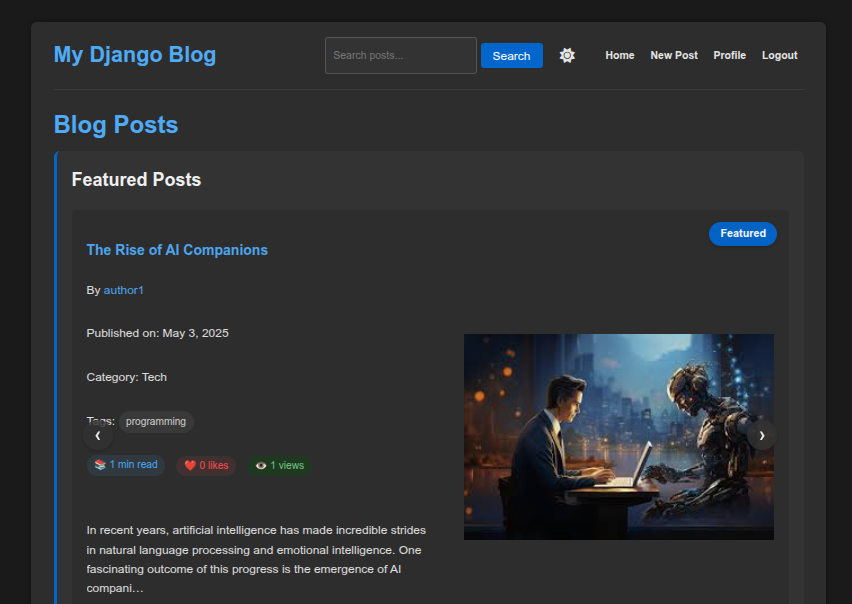Expand the Featured Posts section
The image size is (852, 604).
[136, 179]
